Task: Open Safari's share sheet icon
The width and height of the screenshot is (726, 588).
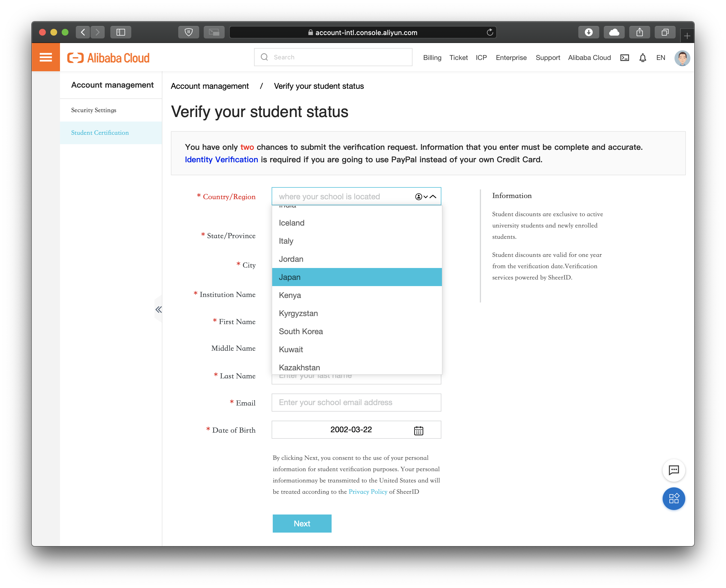Action: tap(639, 32)
